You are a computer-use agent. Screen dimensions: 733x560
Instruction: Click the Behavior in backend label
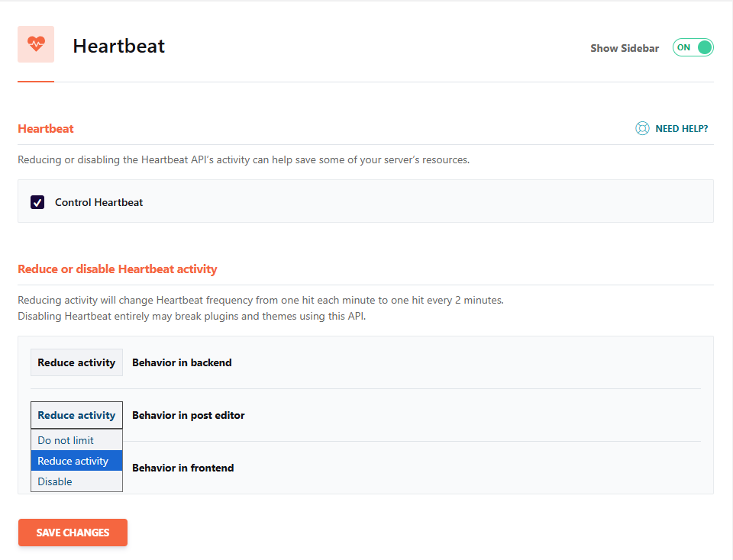click(182, 362)
